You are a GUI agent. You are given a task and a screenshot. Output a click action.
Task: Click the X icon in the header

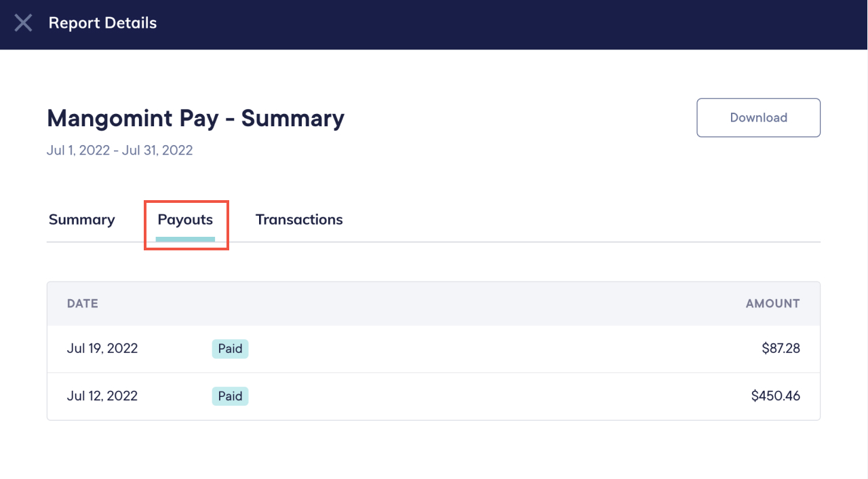[23, 22]
